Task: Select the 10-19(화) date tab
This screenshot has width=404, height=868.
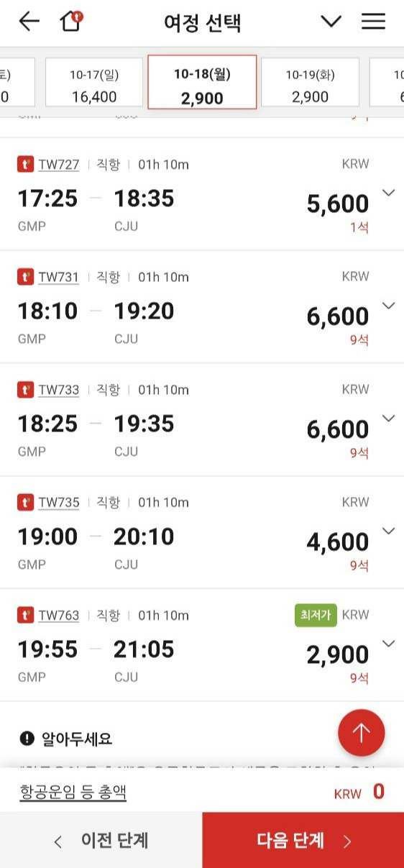Action: click(310, 83)
